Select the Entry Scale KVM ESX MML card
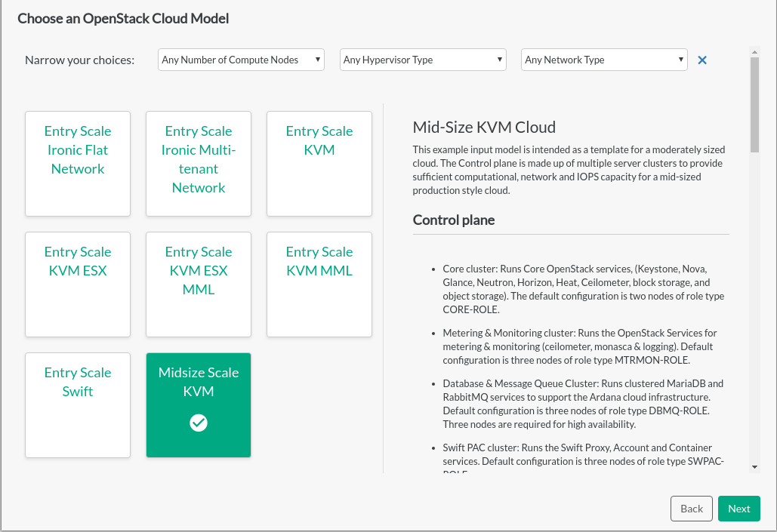The width and height of the screenshot is (777, 532). [199, 284]
